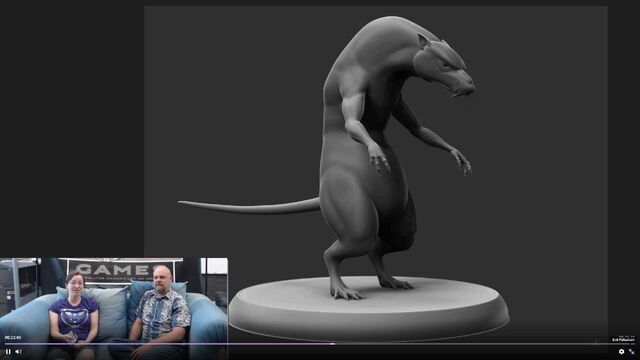Mute the video with the speaker icon
The width and height of the screenshot is (640, 360).
click(x=18, y=351)
